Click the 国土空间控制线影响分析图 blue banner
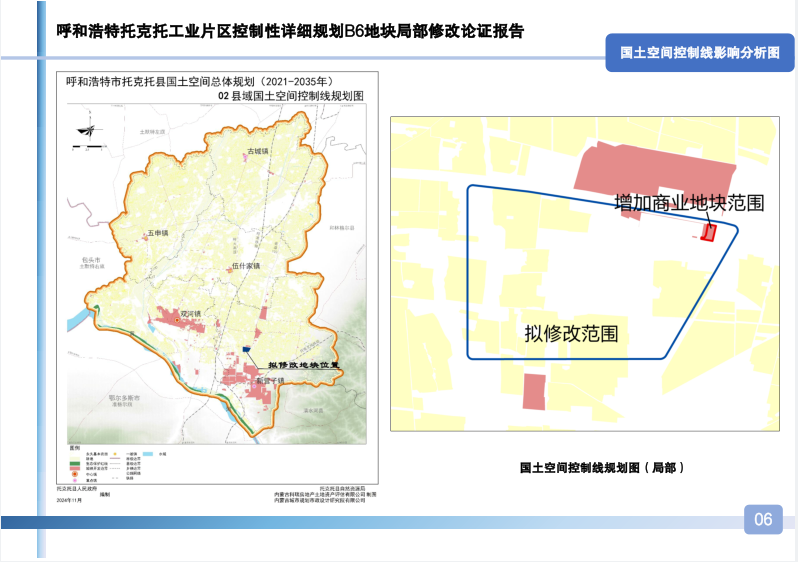Image resolution: width=798 pixels, height=562 pixels. pos(698,54)
